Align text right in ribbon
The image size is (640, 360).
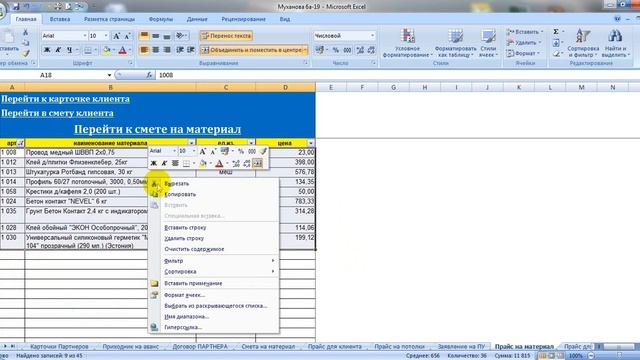coord(167,50)
